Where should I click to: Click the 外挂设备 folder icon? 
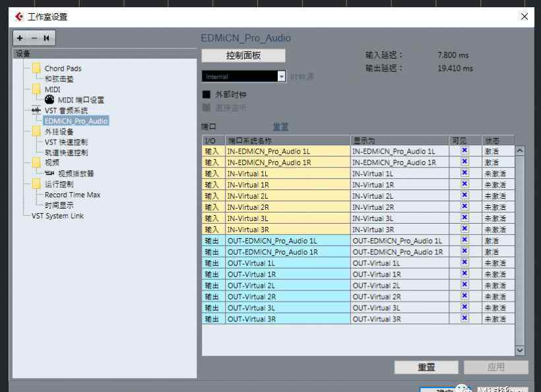36,131
